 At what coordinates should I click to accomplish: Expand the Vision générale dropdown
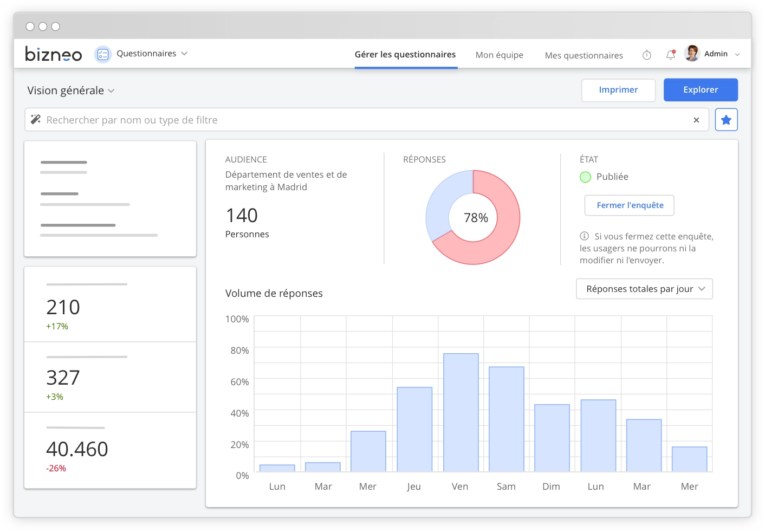(71, 90)
